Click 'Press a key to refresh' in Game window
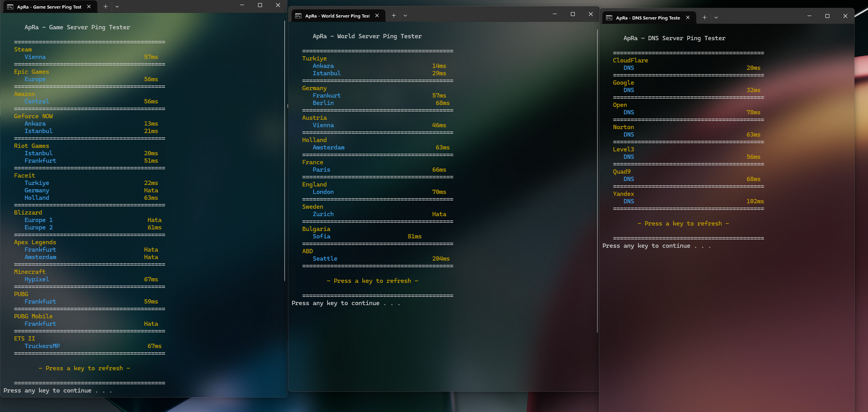Screen dimensions: 868x412 click(x=84, y=368)
